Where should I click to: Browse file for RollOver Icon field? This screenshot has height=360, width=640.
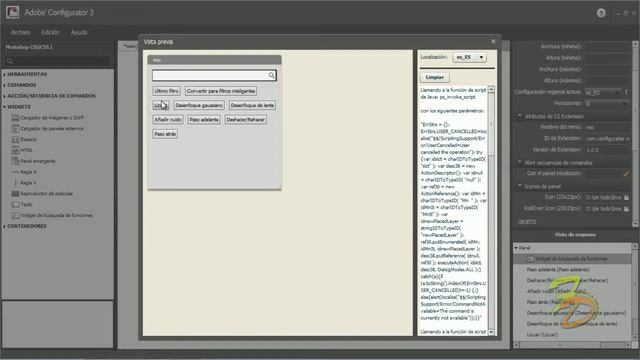(x=626, y=209)
